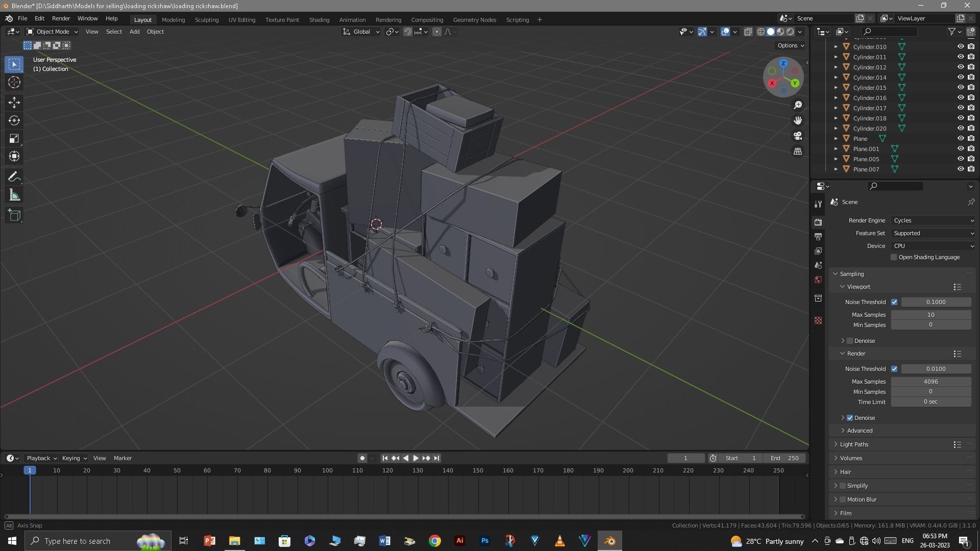The height and width of the screenshot is (551, 980).
Task: Enable Open Shading Language checkbox
Action: [894, 257]
